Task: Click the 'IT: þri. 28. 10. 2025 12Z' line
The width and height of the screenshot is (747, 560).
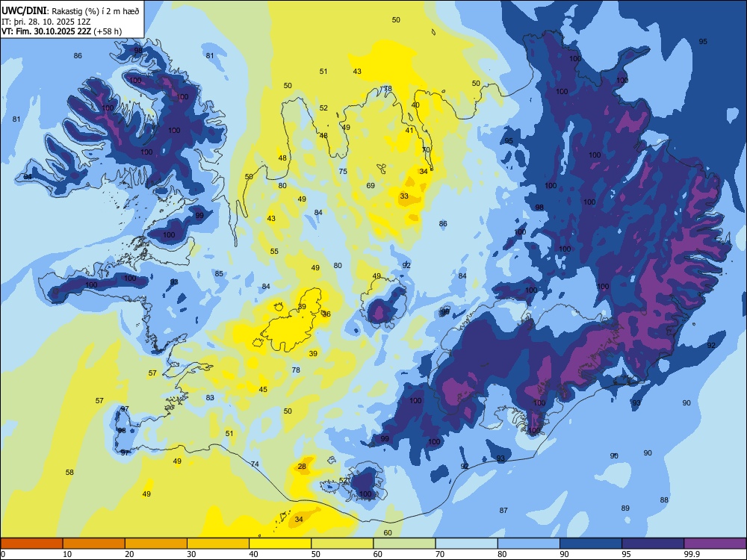Action: tap(46, 22)
